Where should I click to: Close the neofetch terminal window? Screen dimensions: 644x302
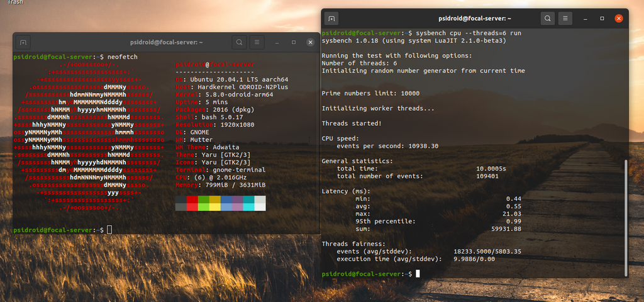310,43
